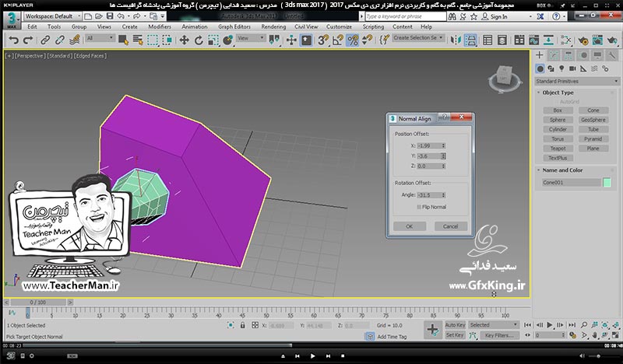
Task: Toggle Percent Snap
Action: click(353, 40)
